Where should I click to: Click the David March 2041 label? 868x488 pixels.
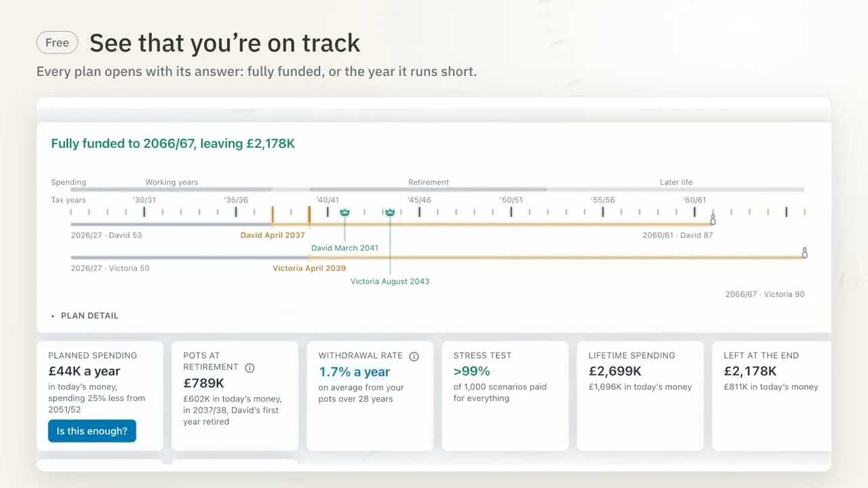point(344,248)
